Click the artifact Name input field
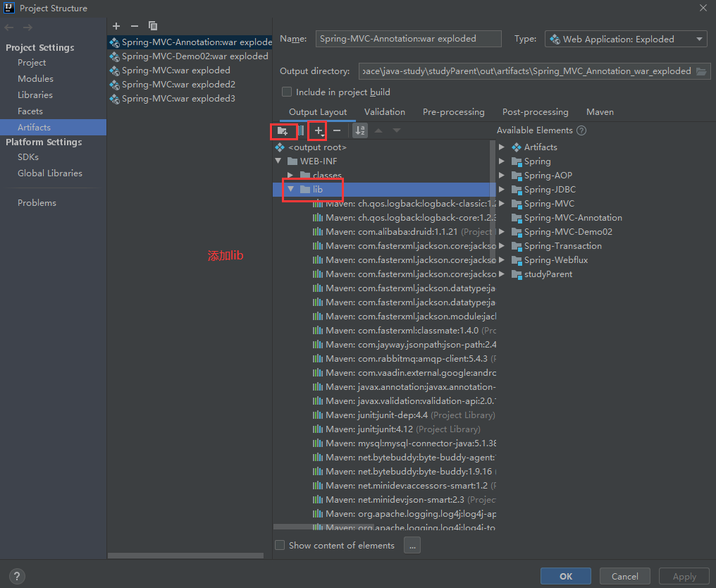Screen dimensions: 716x588 click(408, 39)
